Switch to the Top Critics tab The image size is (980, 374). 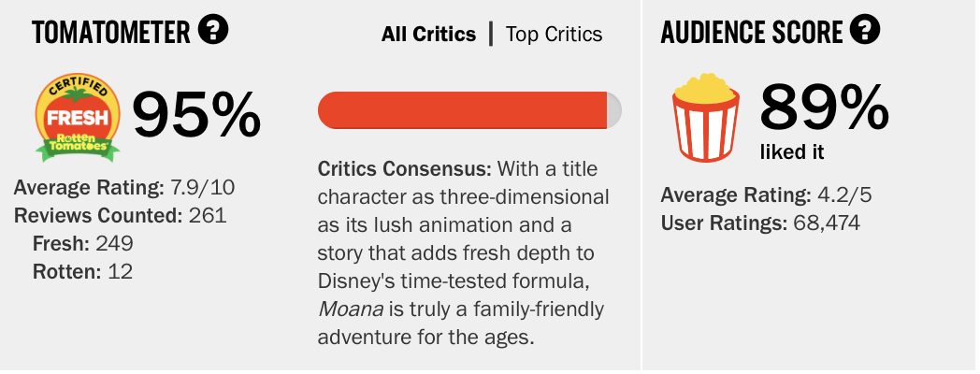(x=554, y=34)
